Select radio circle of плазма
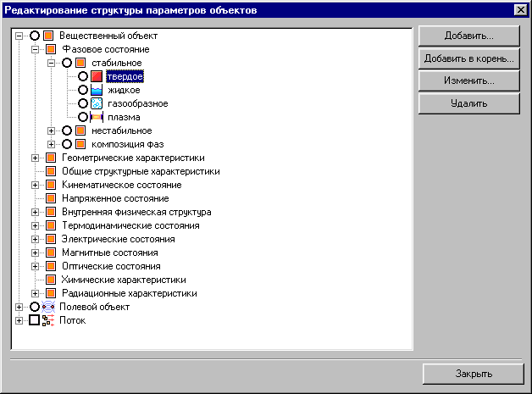Viewport: 532px width, 394px height. tap(83, 117)
